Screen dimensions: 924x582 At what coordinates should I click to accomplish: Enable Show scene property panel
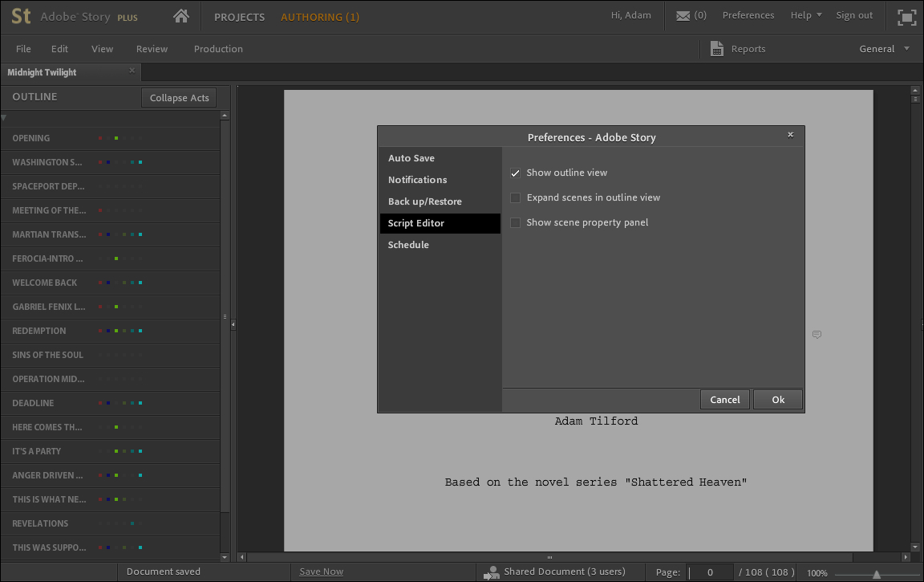(515, 222)
